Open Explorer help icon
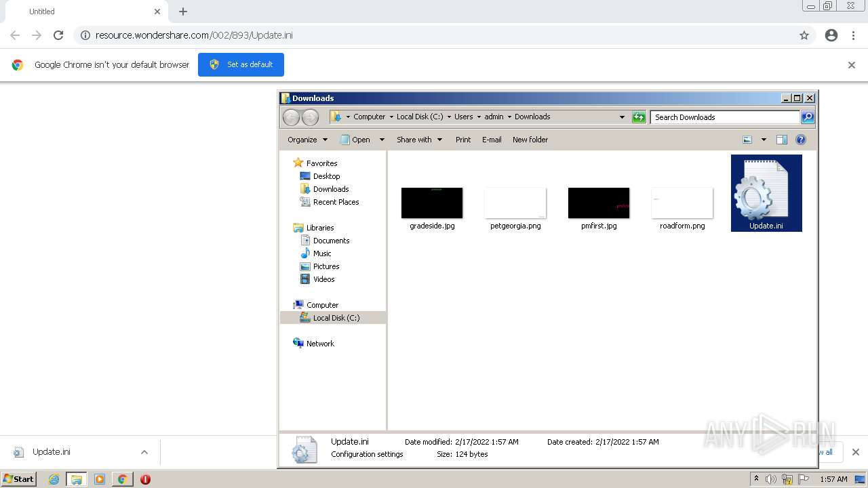Image resolution: width=868 pixels, height=488 pixels. pyautogui.click(x=801, y=140)
